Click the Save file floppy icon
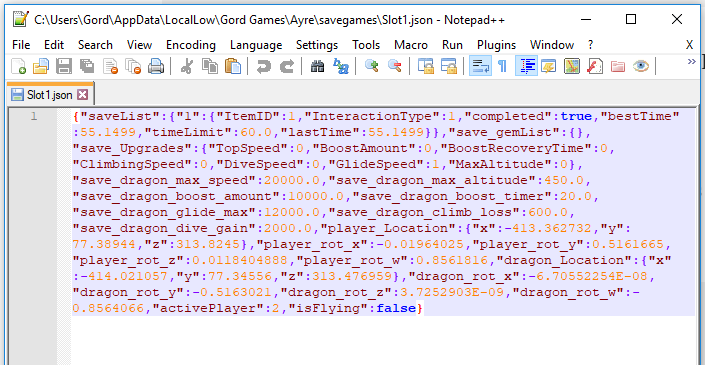This screenshot has height=365, width=705. coord(64,67)
